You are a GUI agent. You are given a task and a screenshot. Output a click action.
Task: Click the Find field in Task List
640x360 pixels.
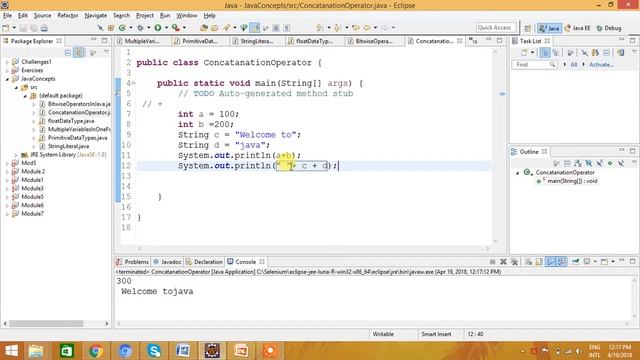click(x=534, y=65)
